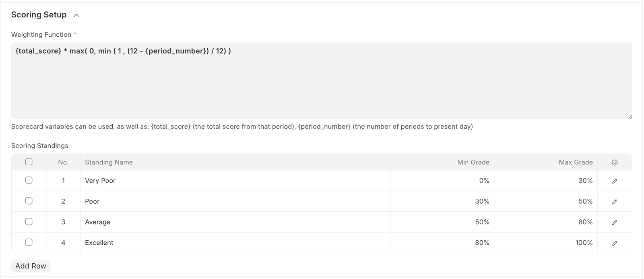The image size is (644, 279).
Task: Select all rows with header checkbox
Action: coord(29,162)
